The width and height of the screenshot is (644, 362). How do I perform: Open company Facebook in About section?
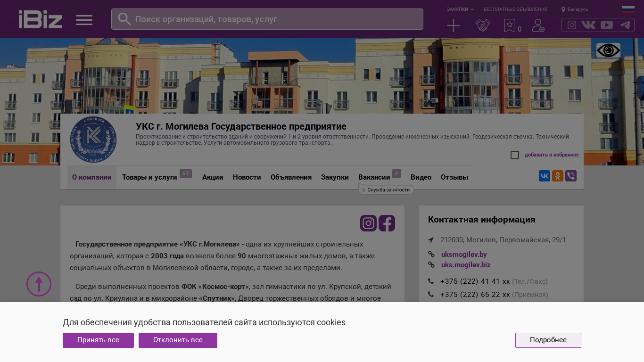(387, 223)
